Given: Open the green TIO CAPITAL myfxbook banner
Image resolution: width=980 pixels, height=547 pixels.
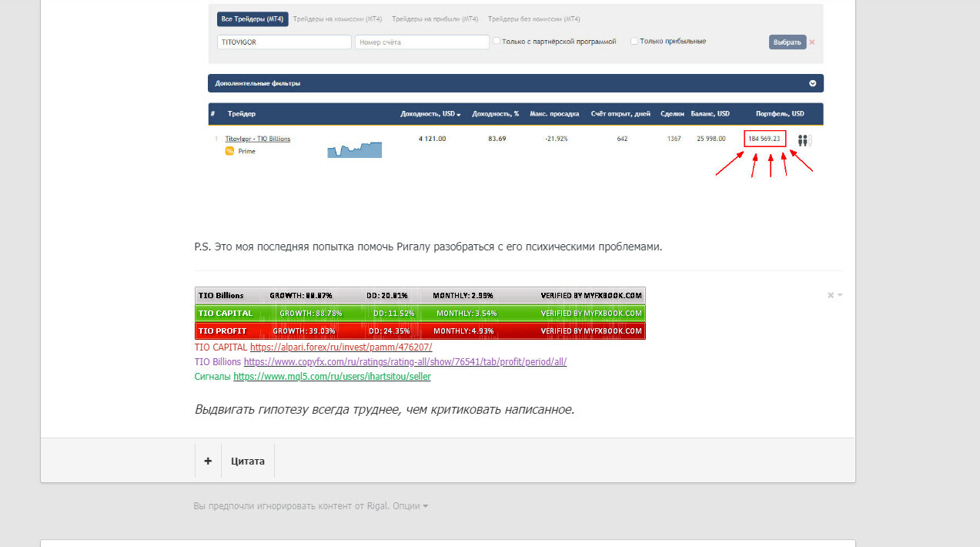Looking at the screenshot, I should [420, 313].
